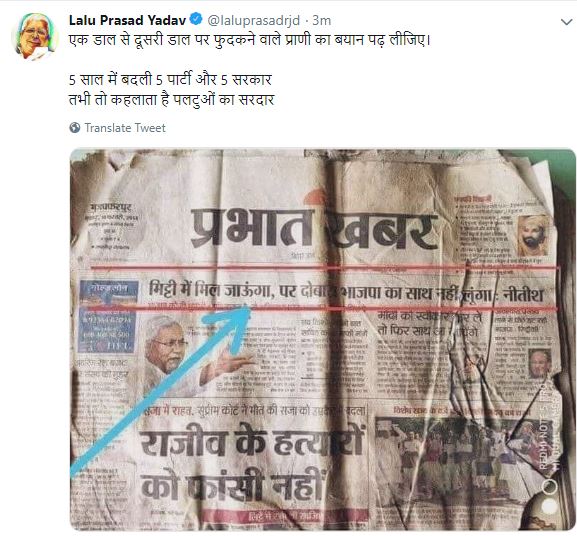This screenshot has height=536, width=577.
Task: Click the blue verified badge
Action: [x=196, y=19]
